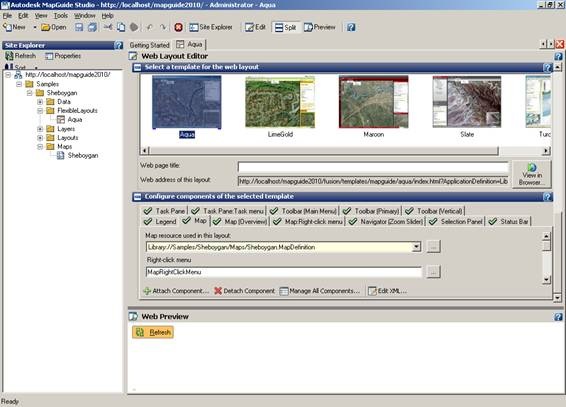Collapse the localhost mapguide2010 server node
Viewport: 566px width, 407px height.
point(8,75)
